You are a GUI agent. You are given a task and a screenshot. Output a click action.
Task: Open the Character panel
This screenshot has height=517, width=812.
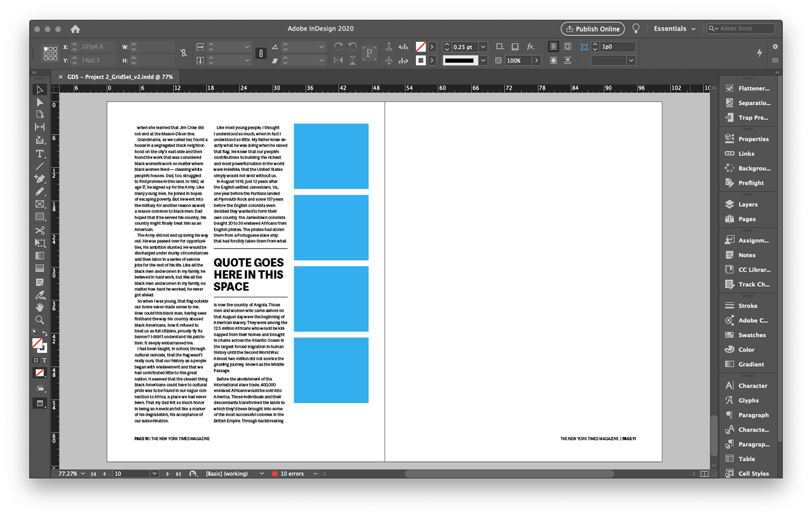pos(752,385)
